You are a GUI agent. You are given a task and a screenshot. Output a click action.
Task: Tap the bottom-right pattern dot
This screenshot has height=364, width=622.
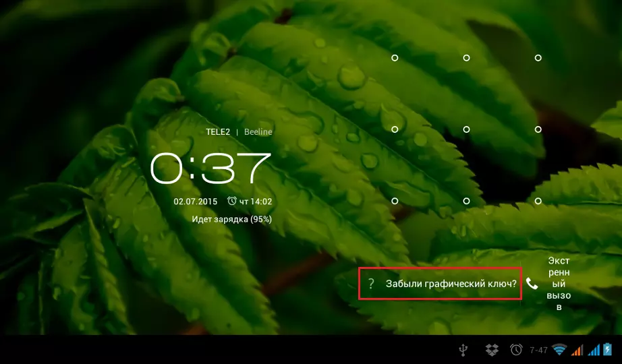[538, 201]
